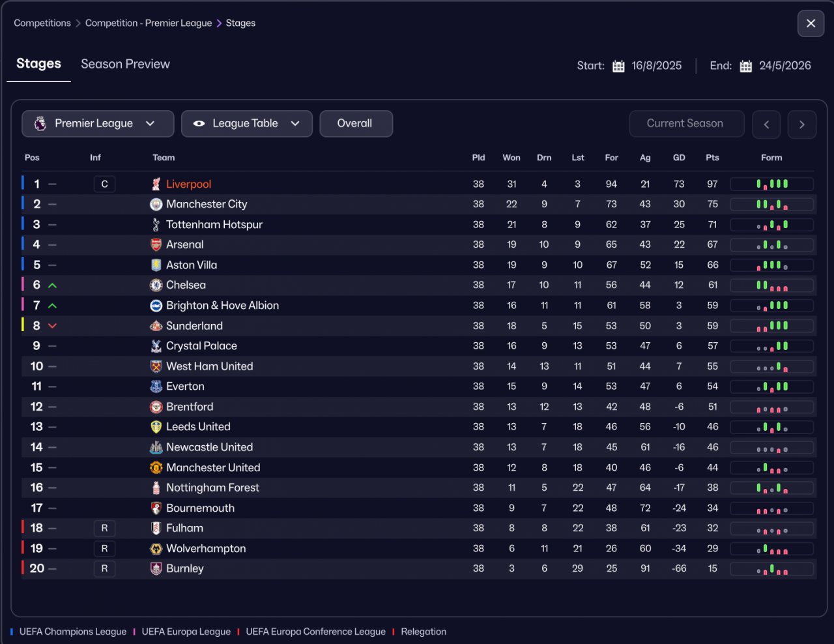
Task: Switch to the Season Preview tab
Action: point(125,64)
